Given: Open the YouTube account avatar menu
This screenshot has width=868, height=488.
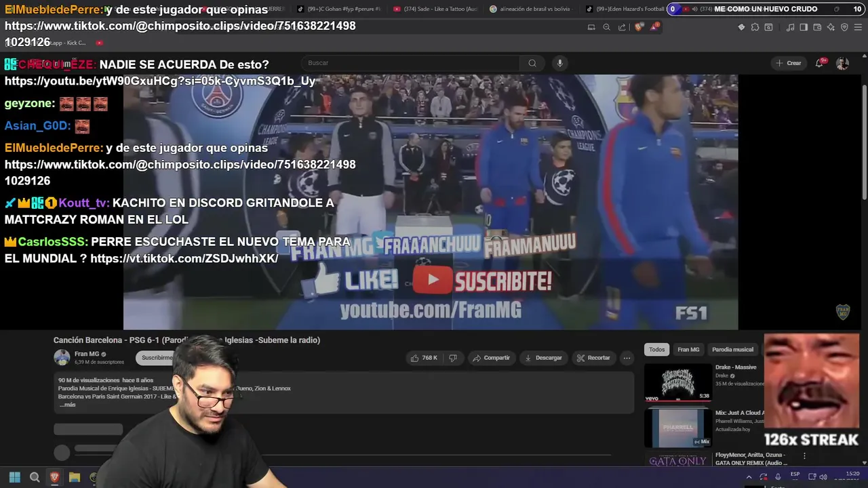Looking at the screenshot, I should click(x=842, y=63).
